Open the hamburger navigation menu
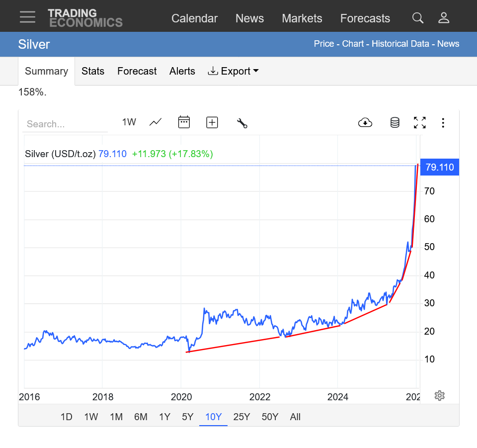The height and width of the screenshot is (448, 477). coord(27,17)
